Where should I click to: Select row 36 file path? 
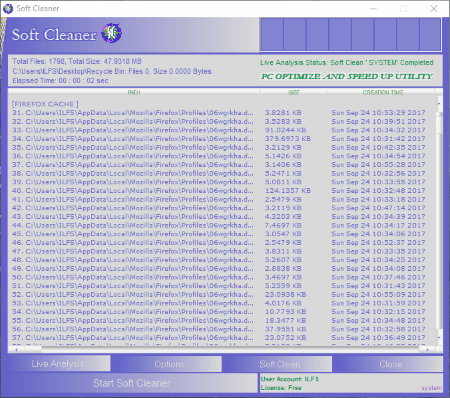[133, 156]
